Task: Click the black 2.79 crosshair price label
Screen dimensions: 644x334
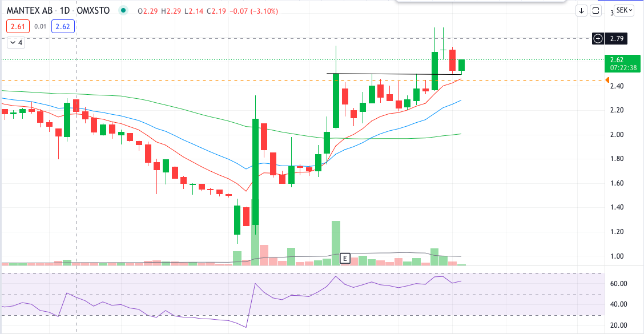Action: point(617,39)
